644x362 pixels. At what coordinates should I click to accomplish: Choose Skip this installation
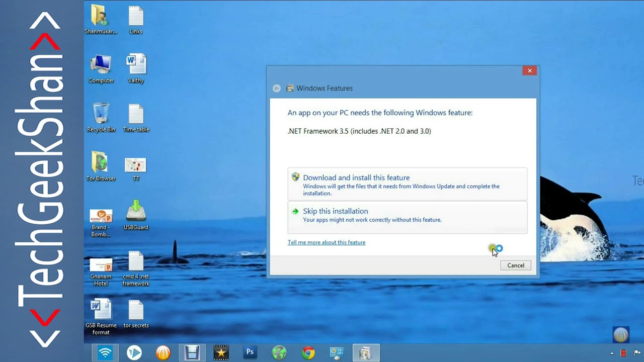click(x=407, y=217)
